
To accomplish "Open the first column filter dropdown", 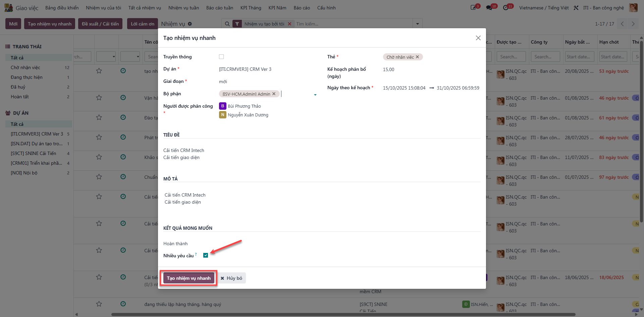I will tap(106, 57).
